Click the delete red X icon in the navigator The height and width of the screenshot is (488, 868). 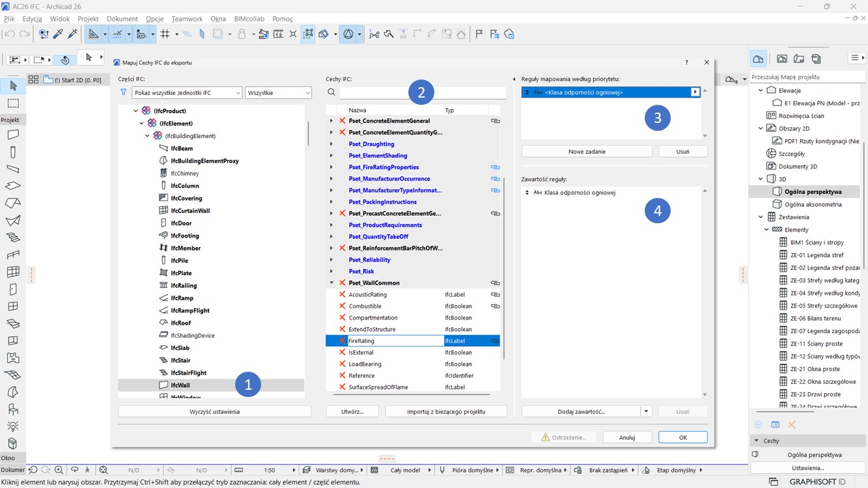(x=792, y=425)
